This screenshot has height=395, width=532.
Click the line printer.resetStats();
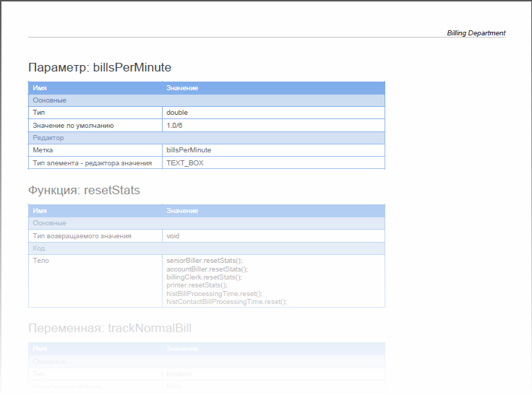point(197,285)
